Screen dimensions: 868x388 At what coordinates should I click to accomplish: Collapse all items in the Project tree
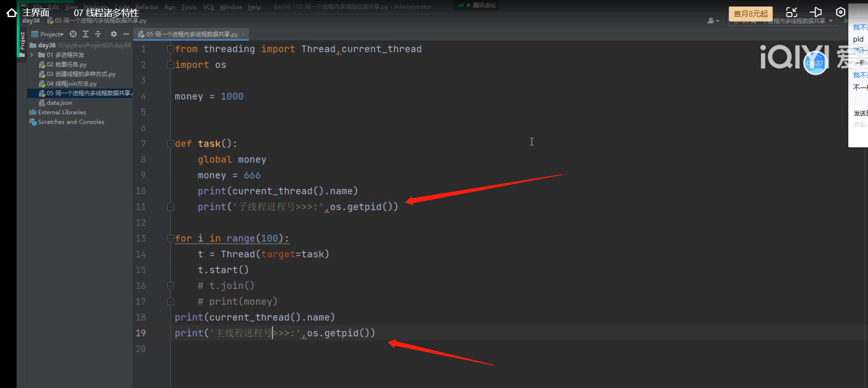tap(98, 34)
